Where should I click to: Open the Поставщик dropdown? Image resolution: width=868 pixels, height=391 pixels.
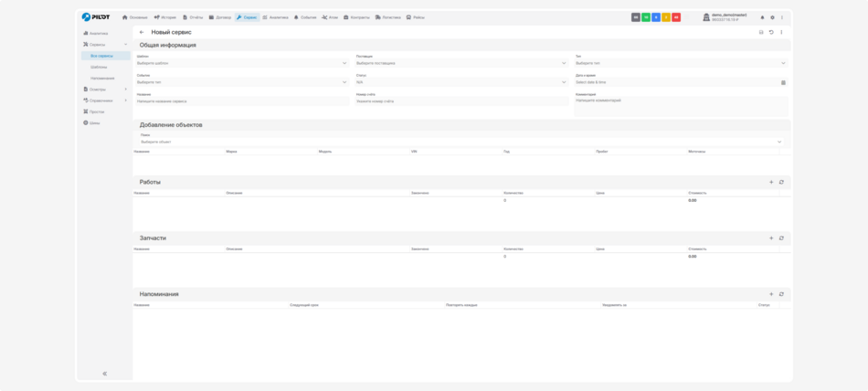point(460,63)
